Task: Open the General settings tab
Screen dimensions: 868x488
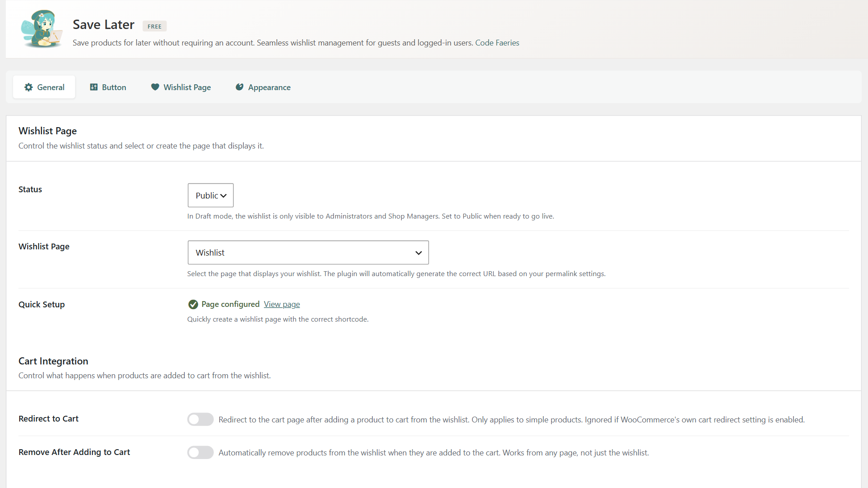Action: pyautogui.click(x=44, y=87)
